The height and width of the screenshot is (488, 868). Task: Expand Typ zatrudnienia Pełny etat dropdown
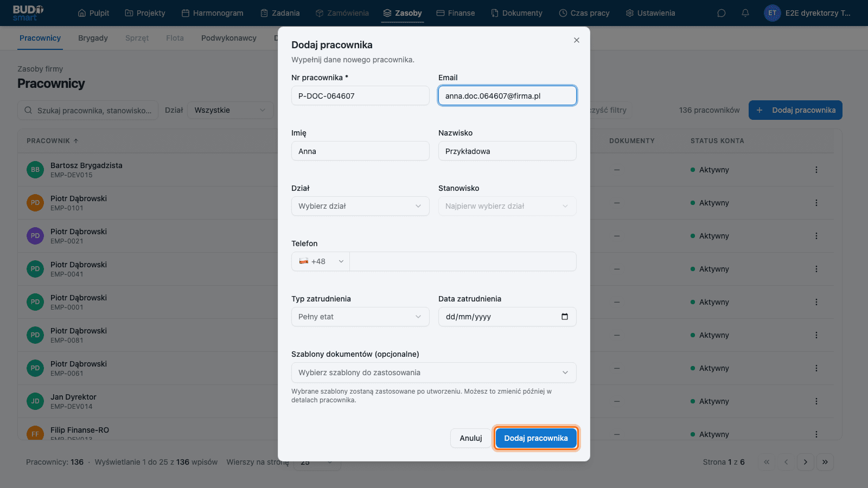[x=360, y=317]
